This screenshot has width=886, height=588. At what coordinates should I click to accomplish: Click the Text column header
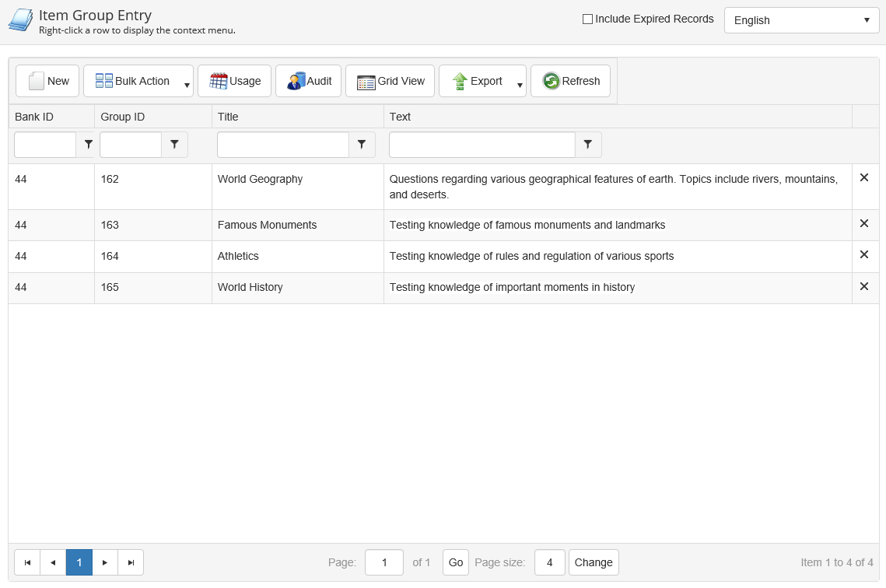point(400,117)
